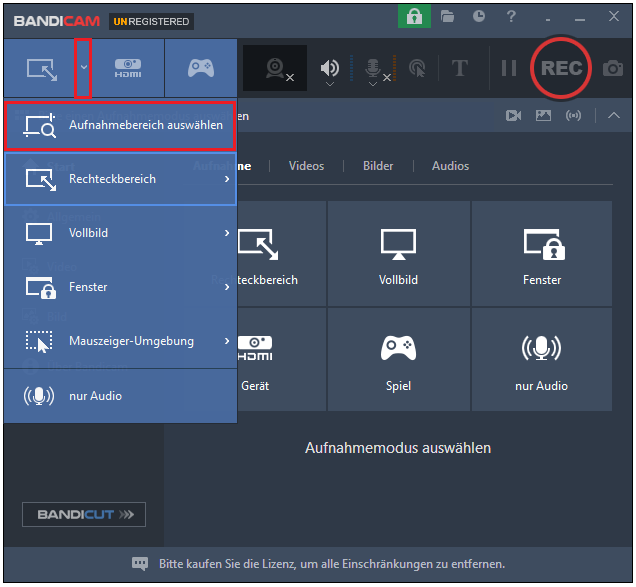This screenshot has width=636, height=587.
Task: Select Fenster in the dropdown menu
Action: (120, 287)
